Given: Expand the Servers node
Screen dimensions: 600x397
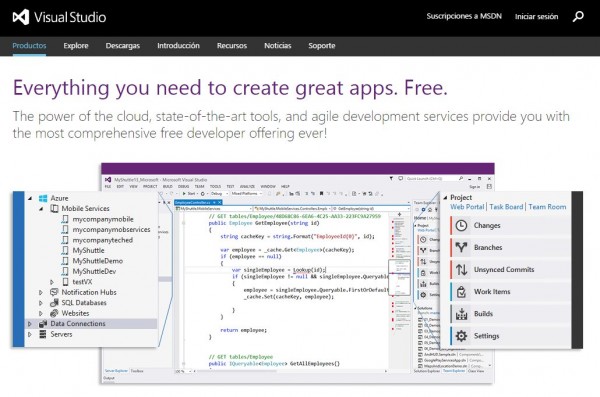Looking at the screenshot, I should 30,334.
